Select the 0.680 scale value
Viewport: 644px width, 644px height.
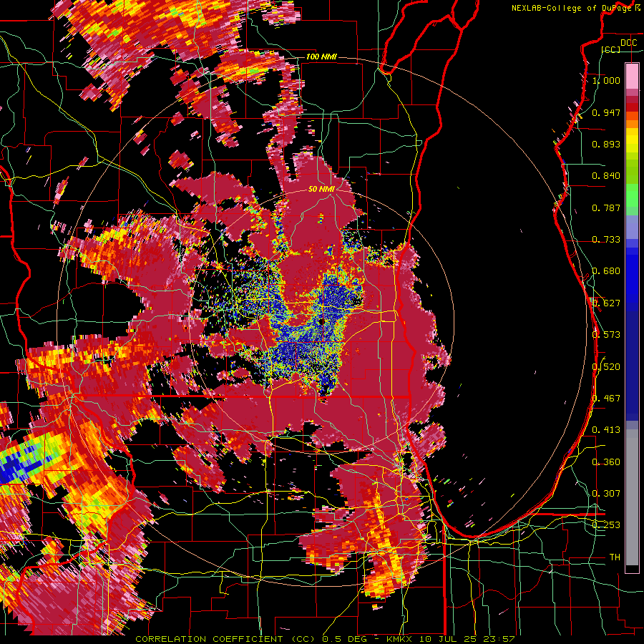[606, 271]
